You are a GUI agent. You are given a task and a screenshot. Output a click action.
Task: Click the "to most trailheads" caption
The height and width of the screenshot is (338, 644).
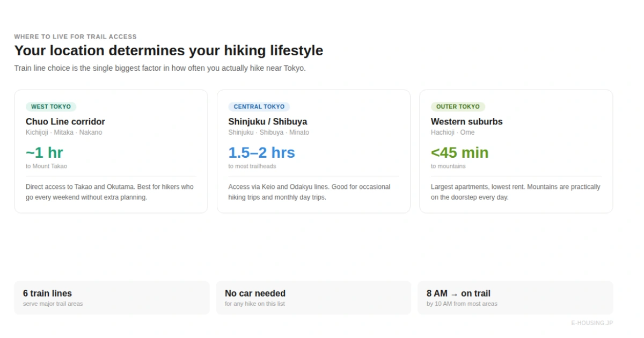(x=252, y=166)
